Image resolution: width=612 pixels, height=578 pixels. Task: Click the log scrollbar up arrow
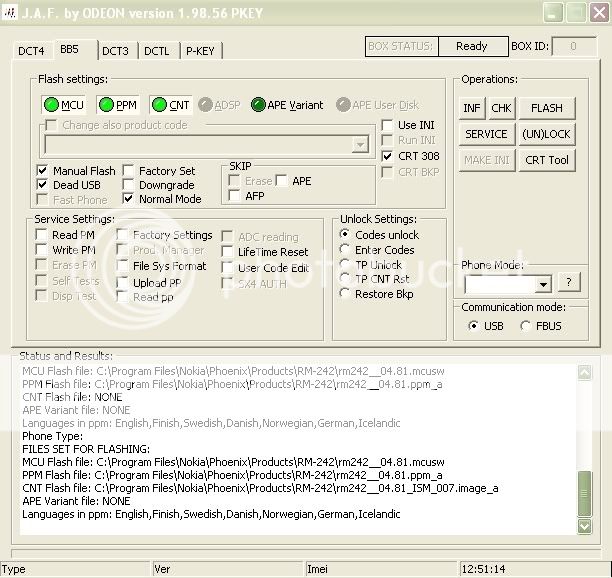(x=584, y=372)
